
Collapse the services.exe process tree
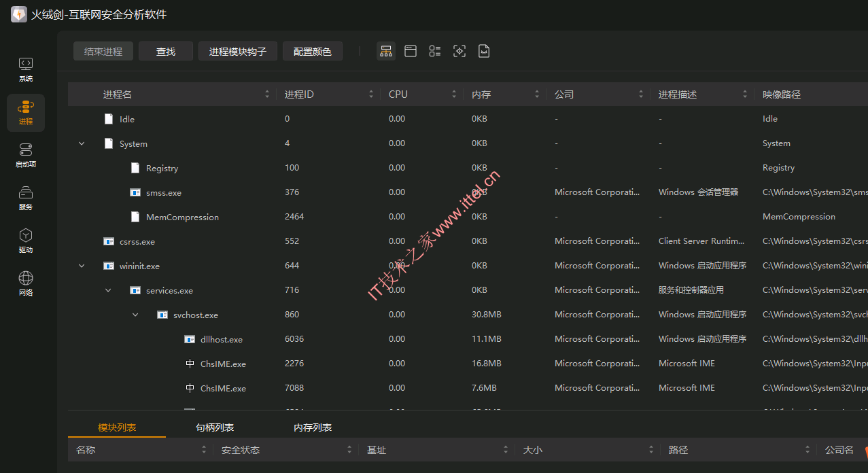(108, 290)
